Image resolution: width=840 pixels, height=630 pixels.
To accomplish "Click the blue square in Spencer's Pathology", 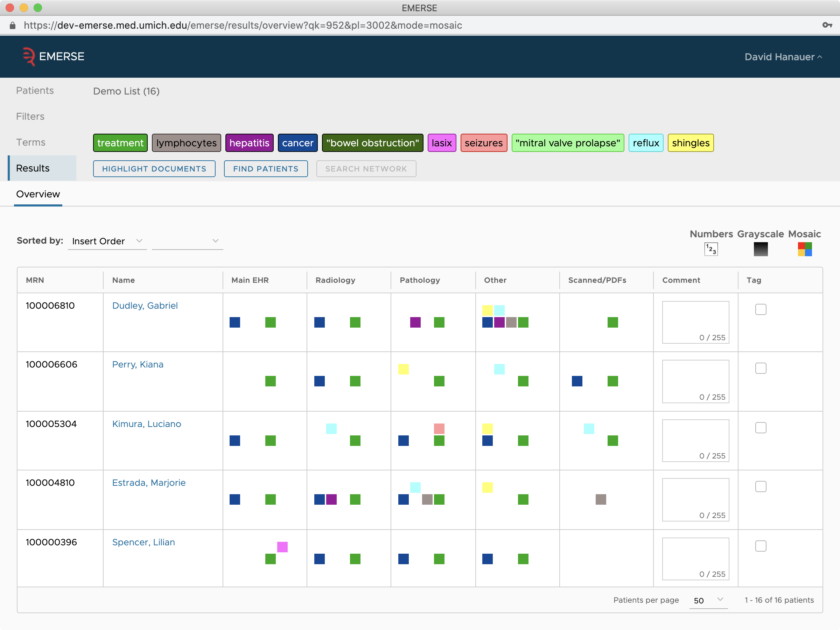I will pos(403,559).
